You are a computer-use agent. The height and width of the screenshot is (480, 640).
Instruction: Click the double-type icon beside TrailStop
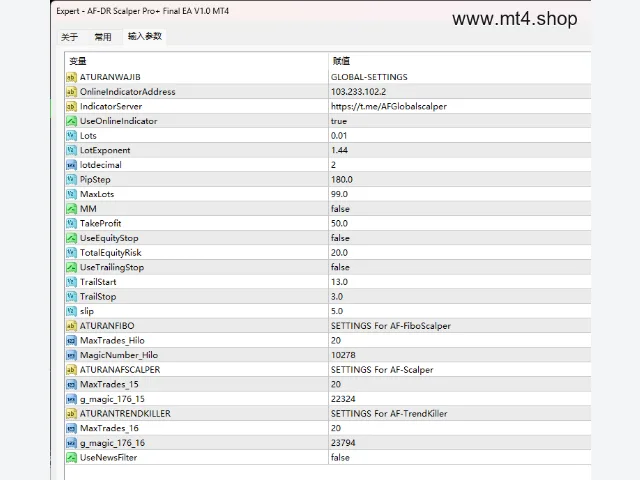(71, 297)
